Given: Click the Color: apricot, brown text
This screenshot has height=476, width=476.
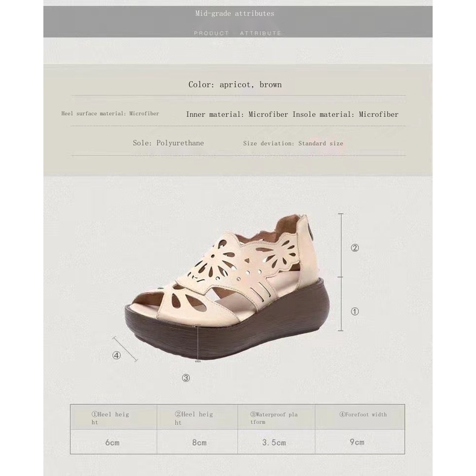Looking at the screenshot, I should [x=235, y=85].
